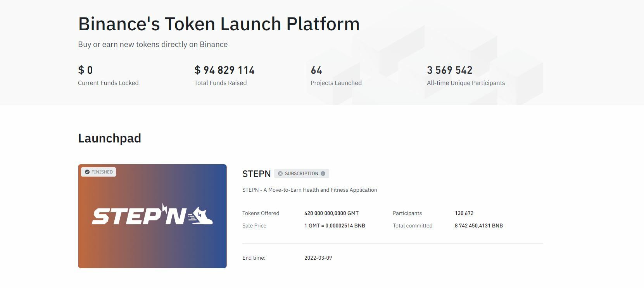The image size is (644, 288).
Task: Click the 64 projects launched number
Action: point(316,70)
